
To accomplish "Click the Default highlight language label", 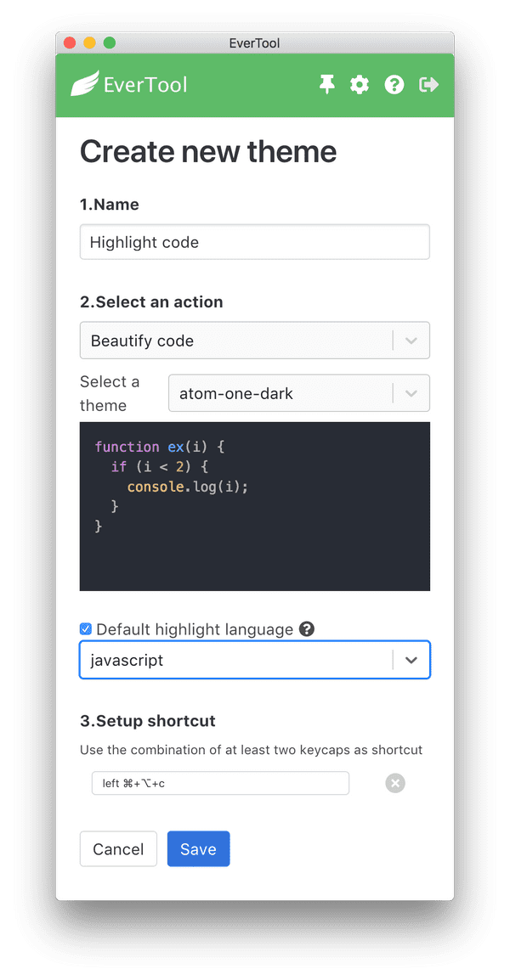I will [x=195, y=629].
